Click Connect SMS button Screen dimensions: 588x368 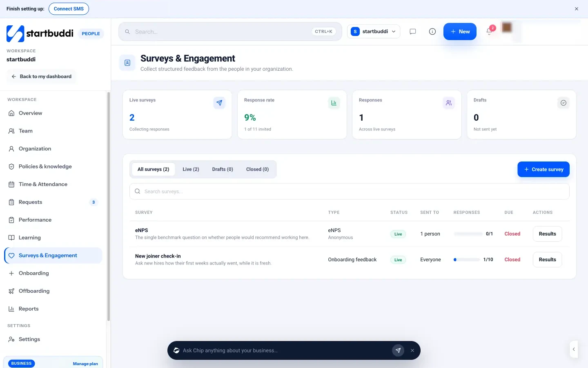(69, 9)
